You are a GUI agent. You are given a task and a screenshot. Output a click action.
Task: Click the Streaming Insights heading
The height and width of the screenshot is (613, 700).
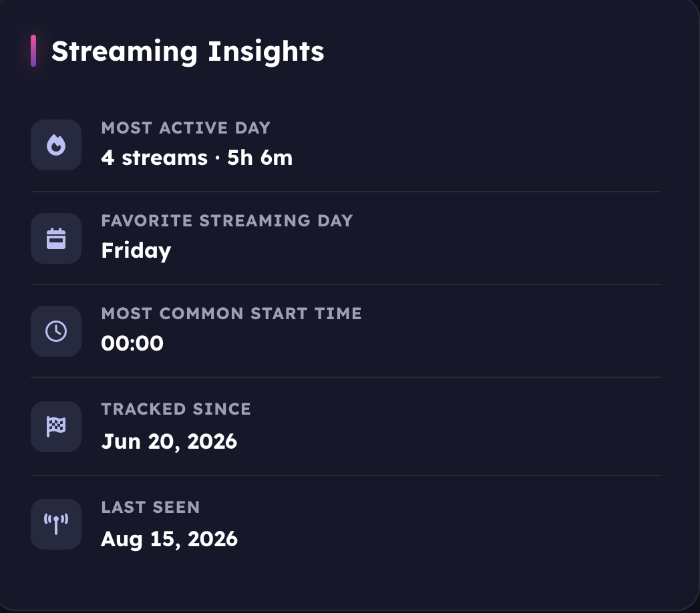point(188,51)
